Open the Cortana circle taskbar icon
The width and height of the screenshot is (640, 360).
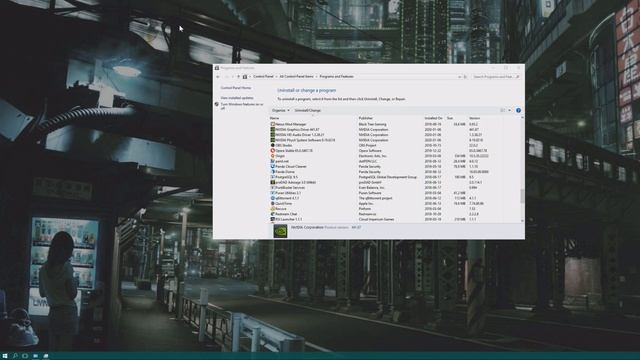point(25,356)
